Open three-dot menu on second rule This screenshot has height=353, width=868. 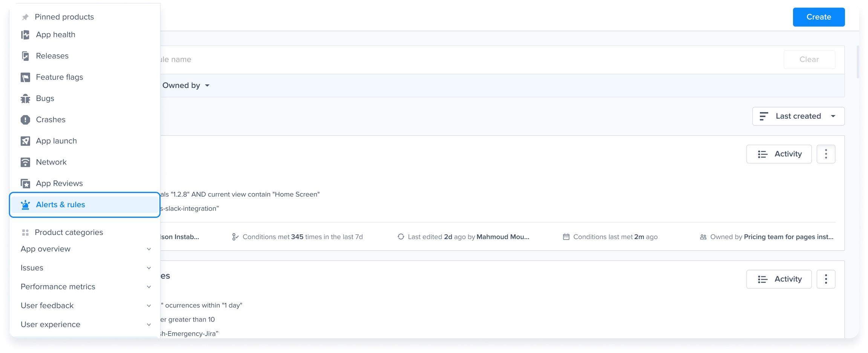(825, 279)
